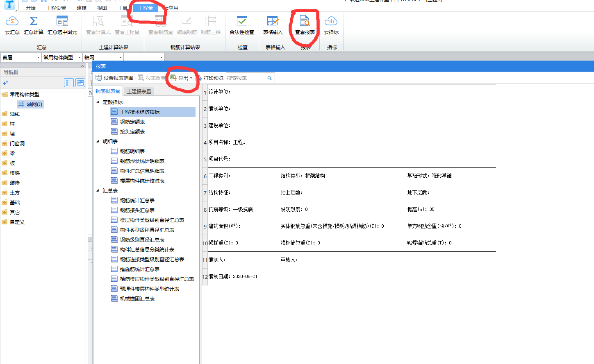Open 查看报表 report viewer
Image resolution: width=594 pixels, height=364 pixels.
305,25
